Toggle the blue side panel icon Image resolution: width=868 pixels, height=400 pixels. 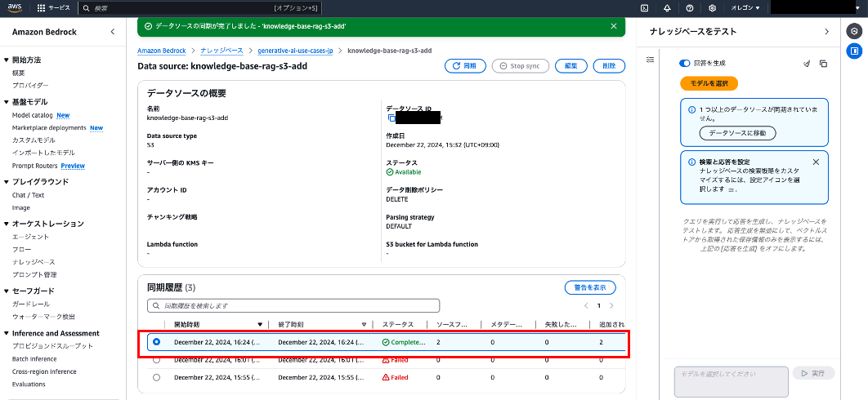pyautogui.click(x=854, y=51)
